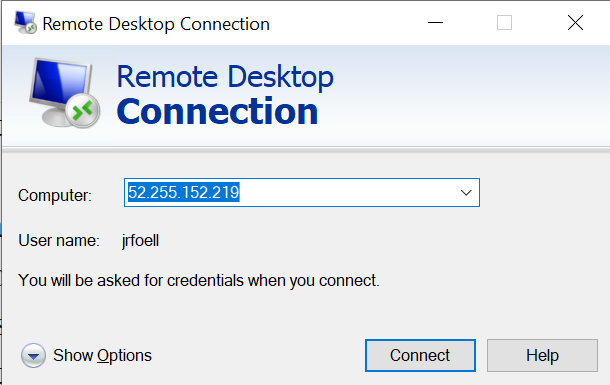Expand options using the round blue arrow icon

click(x=33, y=355)
